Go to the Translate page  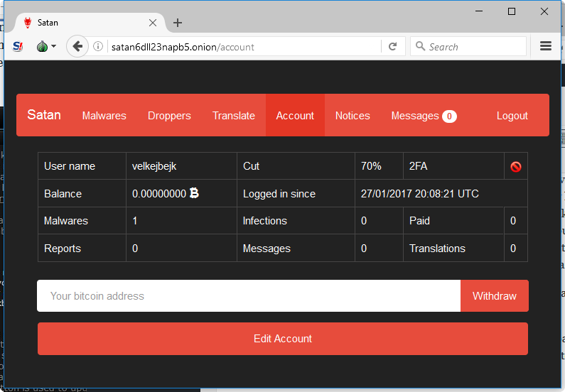[234, 116]
